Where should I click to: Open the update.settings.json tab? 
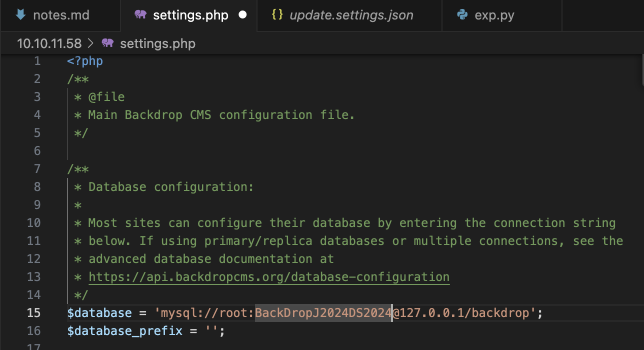[351, 15]
